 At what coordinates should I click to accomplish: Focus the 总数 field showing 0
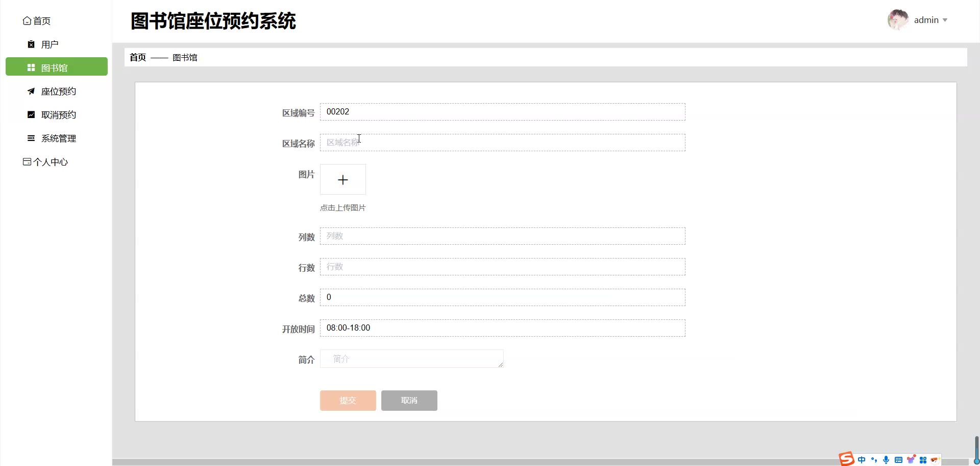(503, 297)
